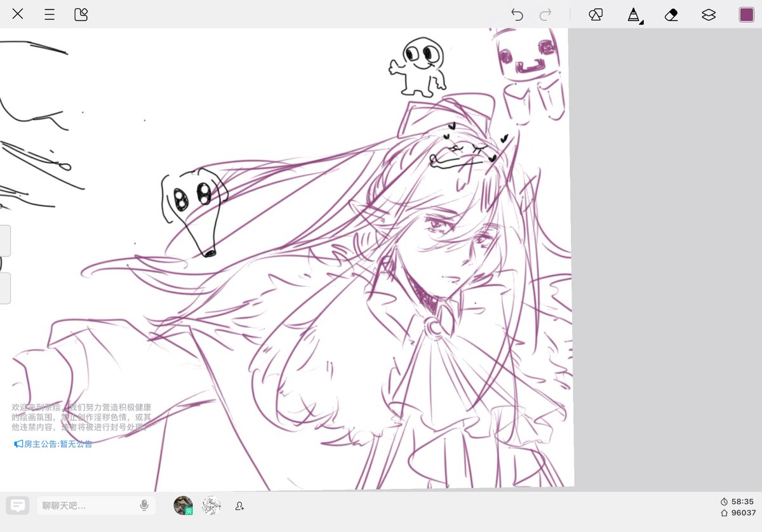Open the sticker/save canvas icon
The image size is (762, 532).
(x=81, y=15)
